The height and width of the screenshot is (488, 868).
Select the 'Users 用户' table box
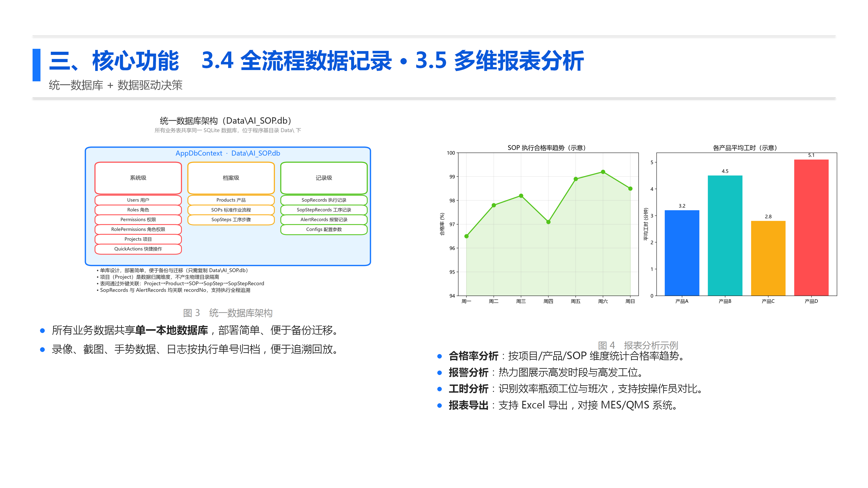coord(138,200)
